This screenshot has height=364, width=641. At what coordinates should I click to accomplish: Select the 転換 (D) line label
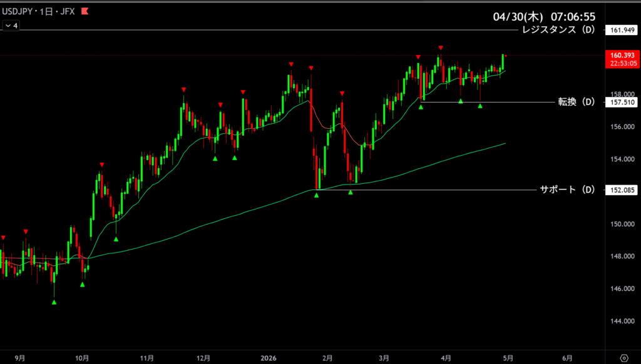(x=576, y=102)
